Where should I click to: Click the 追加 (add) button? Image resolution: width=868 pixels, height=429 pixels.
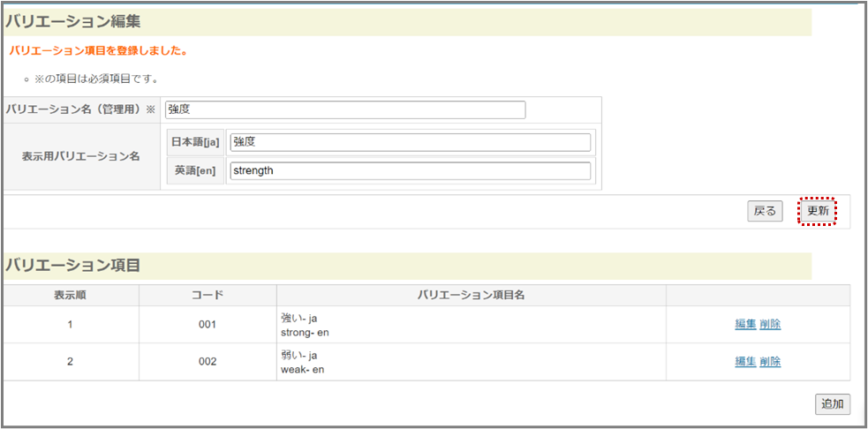coord(832,403)
